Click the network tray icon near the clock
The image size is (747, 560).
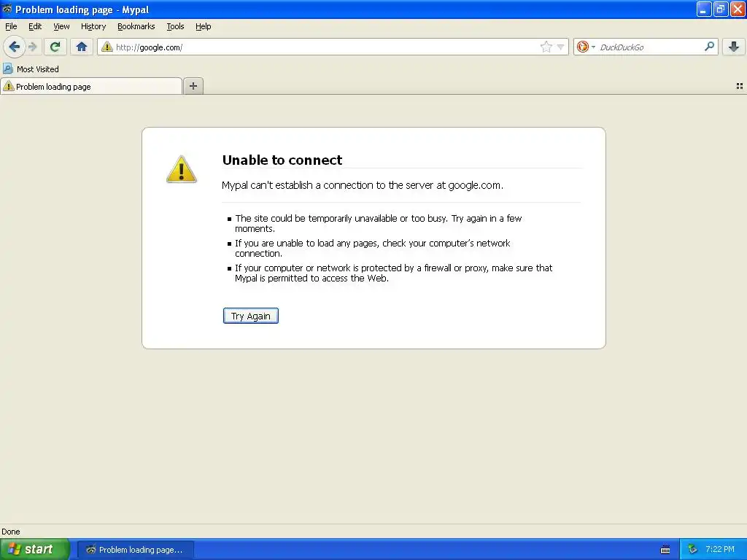[x=693, y=550]
